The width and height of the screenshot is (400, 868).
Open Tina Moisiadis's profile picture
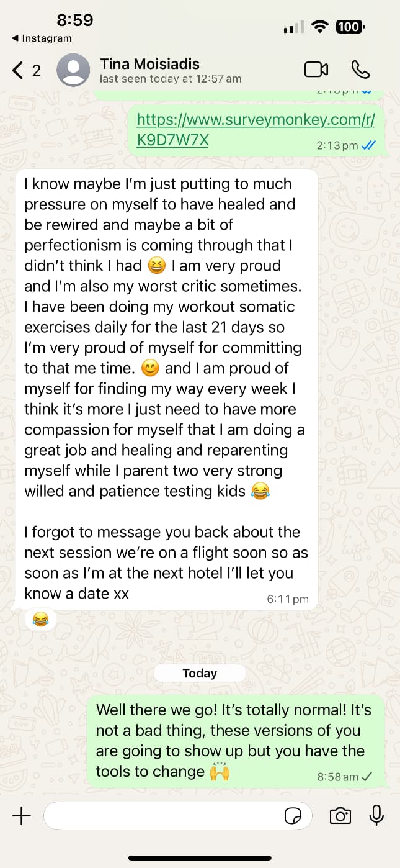[x=73, y=70]
